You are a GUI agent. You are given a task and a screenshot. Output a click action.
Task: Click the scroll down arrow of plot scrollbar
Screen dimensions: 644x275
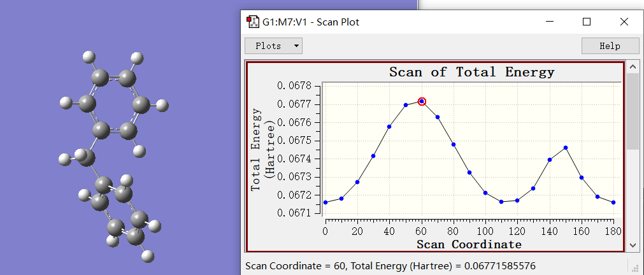click(x=633, y=245)
